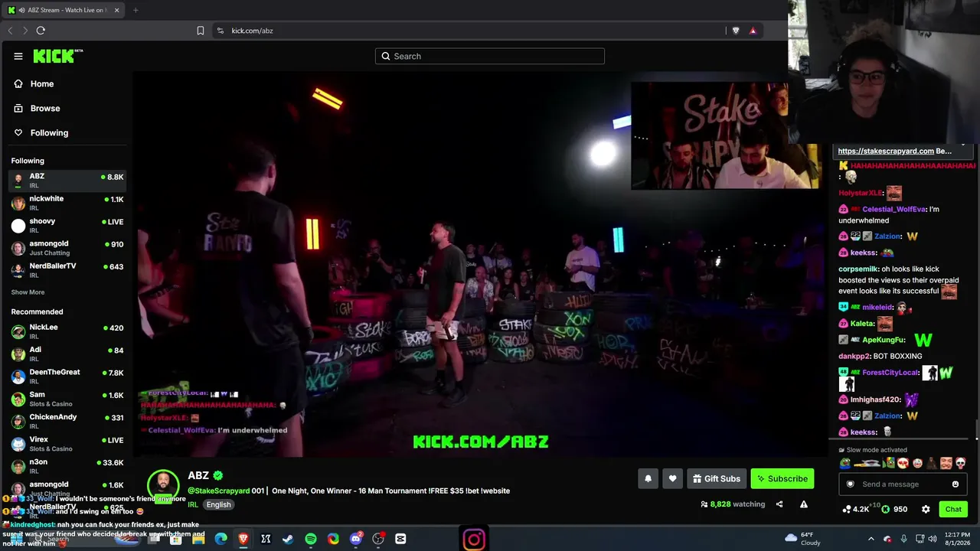Image resolution: width=980 pixels, height=551 pixels.
Task: Open ChickenAndy recommended channel
Action: [x=67, y=421]
